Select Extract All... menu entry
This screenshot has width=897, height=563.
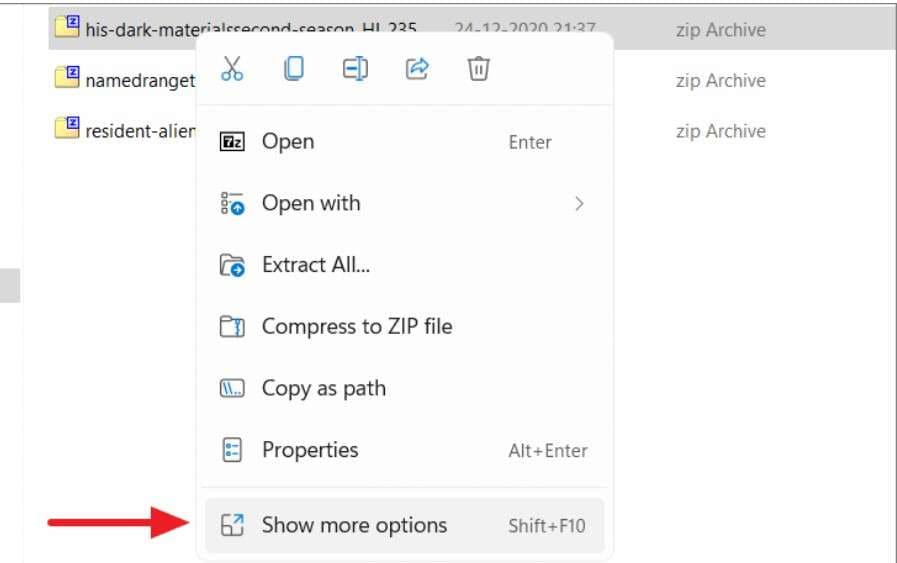click(316, 265)
